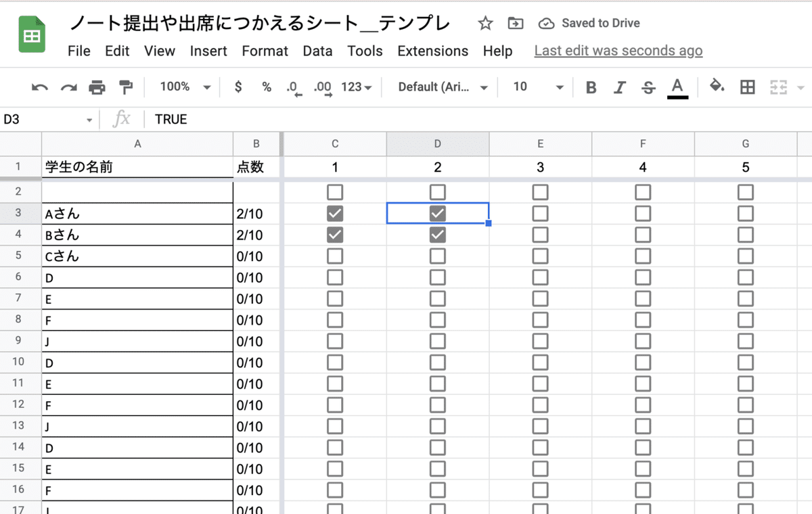Open the Extensions menu
This screenshot has height=514, width=812.
(432, 51)
